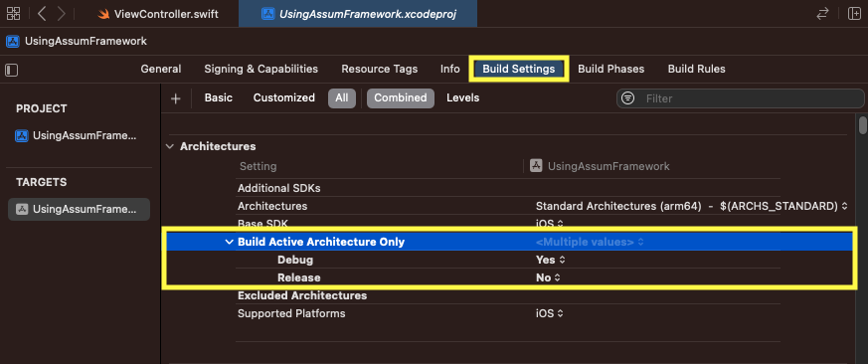Open Multiple values dropdown

pos(590,242)
